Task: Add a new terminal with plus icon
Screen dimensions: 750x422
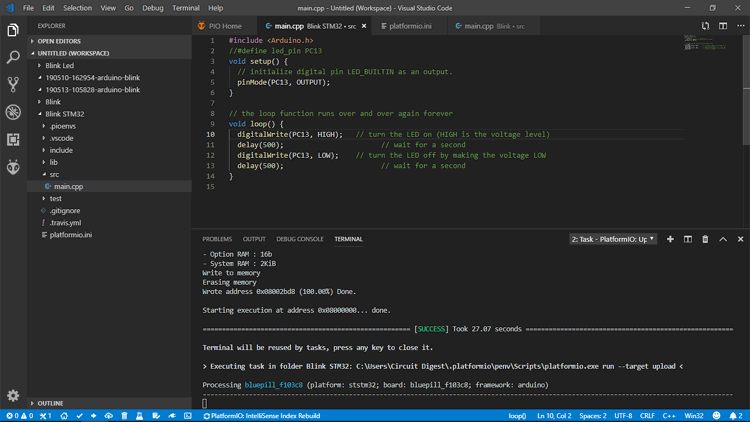Action: [670, 239]
